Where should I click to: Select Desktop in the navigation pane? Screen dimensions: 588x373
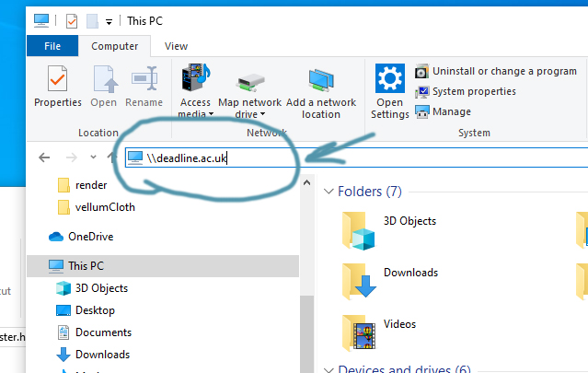86,310
